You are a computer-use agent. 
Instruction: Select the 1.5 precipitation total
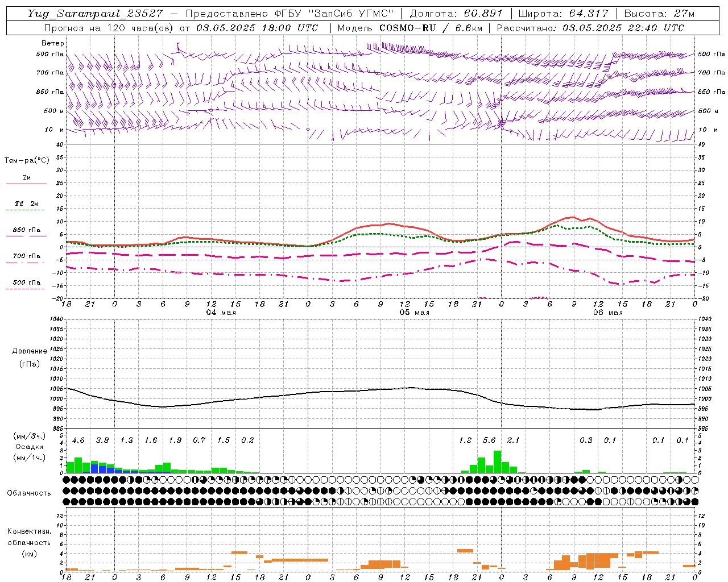pyautogui.click(x=224, y=440)
